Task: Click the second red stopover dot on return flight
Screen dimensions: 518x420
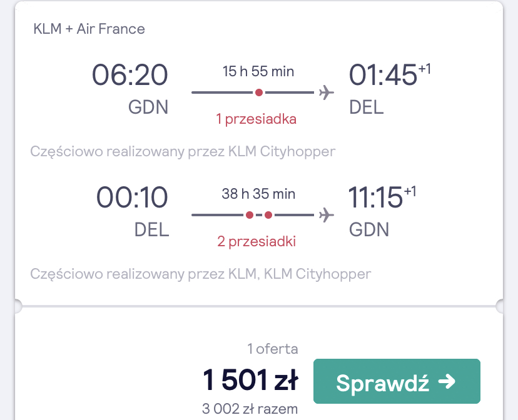Action: (x=268, y=215)
